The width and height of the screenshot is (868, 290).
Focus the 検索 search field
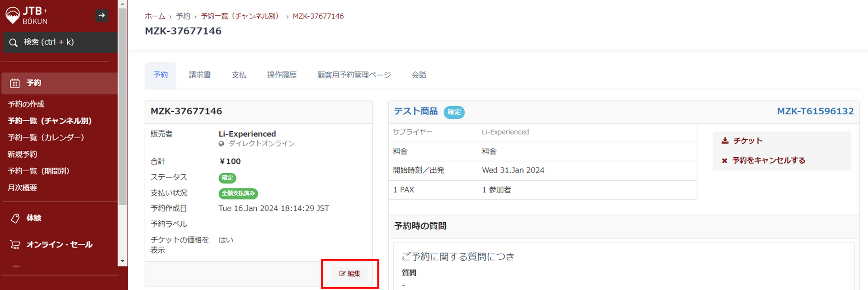pos(63,42)
